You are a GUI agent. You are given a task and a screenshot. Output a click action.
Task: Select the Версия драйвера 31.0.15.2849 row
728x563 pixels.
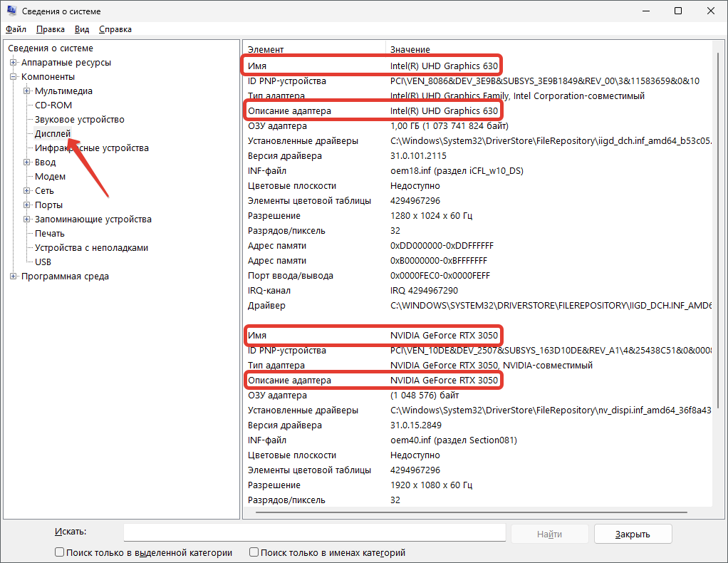pos(478,425)
